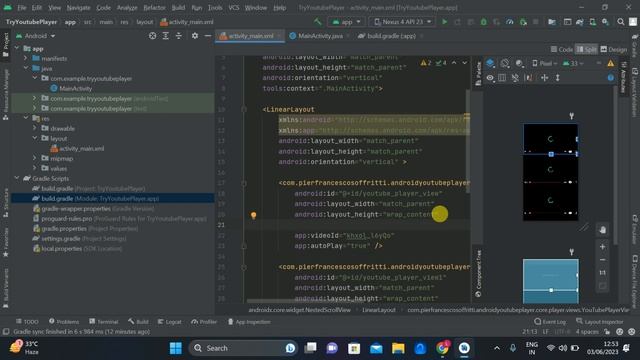This screenshot has height=360, width=640.
Task: Click the pan hand tool in preview
Action: 602,230
